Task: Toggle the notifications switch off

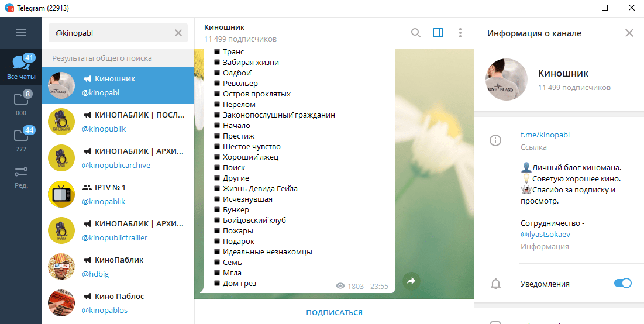Action: click(622, 284)
